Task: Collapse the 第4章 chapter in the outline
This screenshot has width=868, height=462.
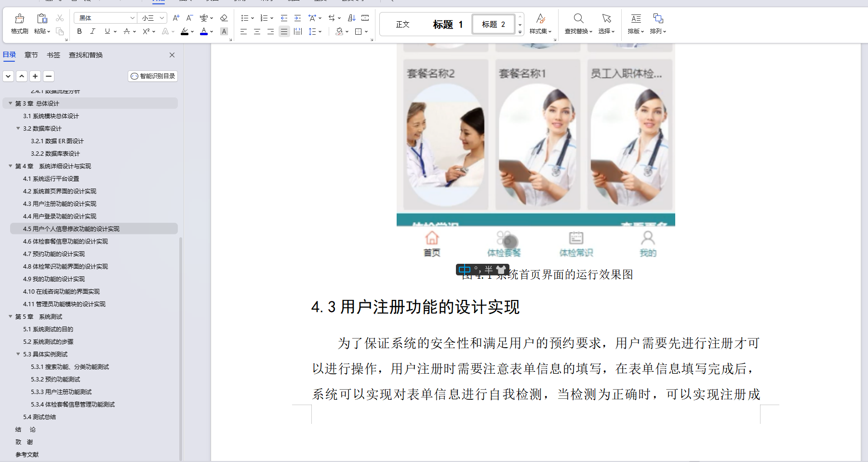Action: pyautogui.click(x=11, y=166)
